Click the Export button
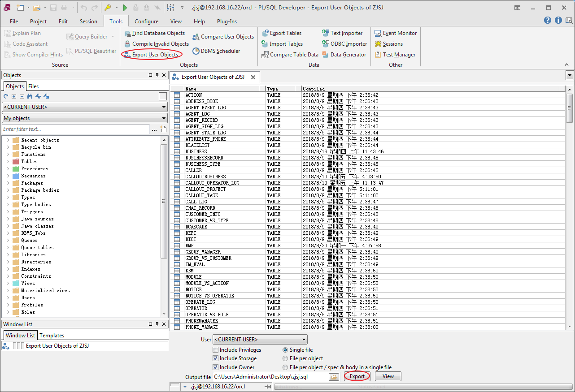 [x=357, y=376]
